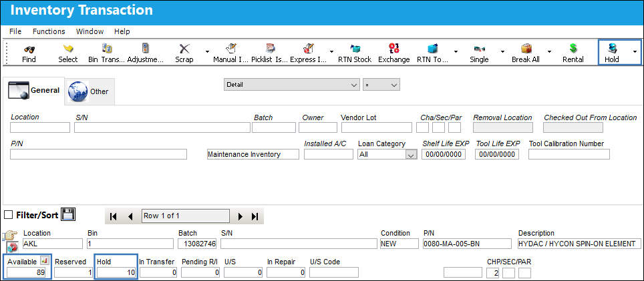Viewport: 644px width, 281px height.
Task: Click the search P/N input field
Action: [99, 154]
